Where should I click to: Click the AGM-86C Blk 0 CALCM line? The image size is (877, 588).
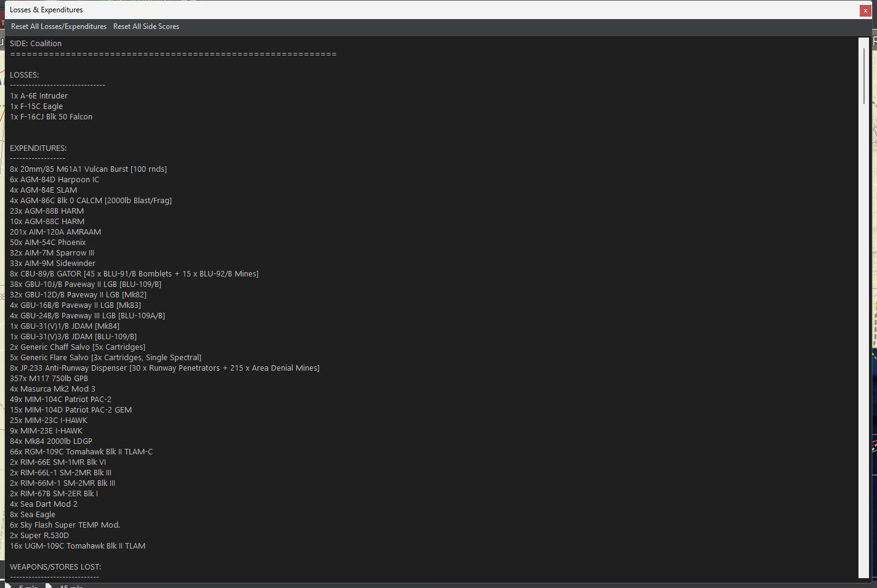91,201
